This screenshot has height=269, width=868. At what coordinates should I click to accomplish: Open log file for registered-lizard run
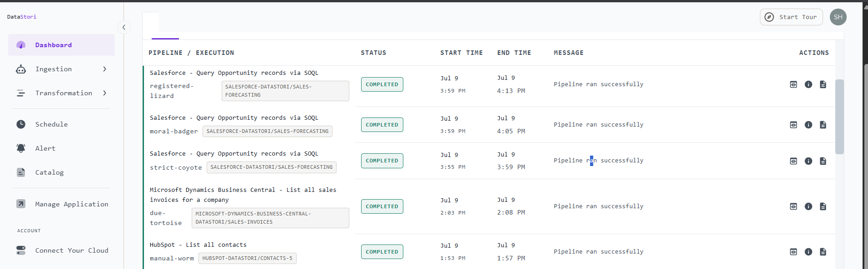pyautogui.click(x=823, y=84)
